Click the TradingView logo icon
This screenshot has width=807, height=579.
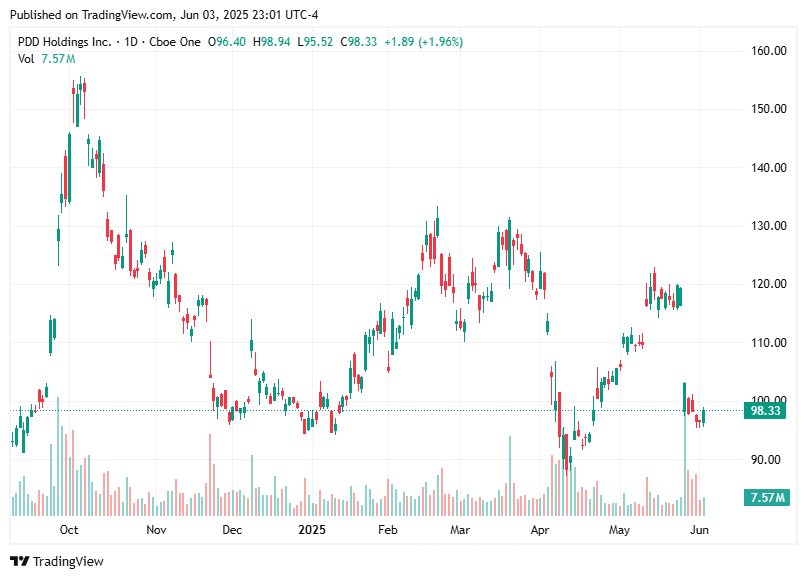coord(20,561)
